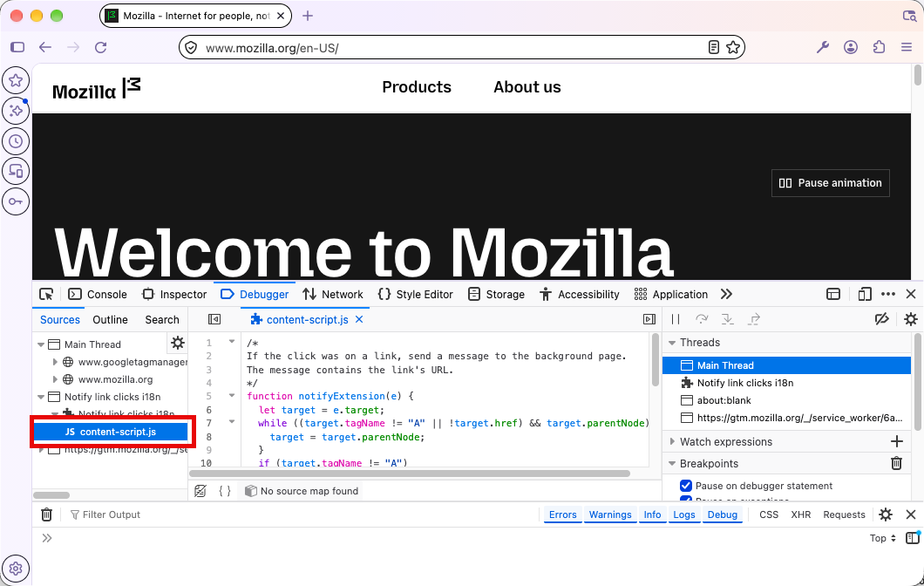Viewport: 924px width, 586px height.
Task: Open the Storage tab
Action: 496,294
